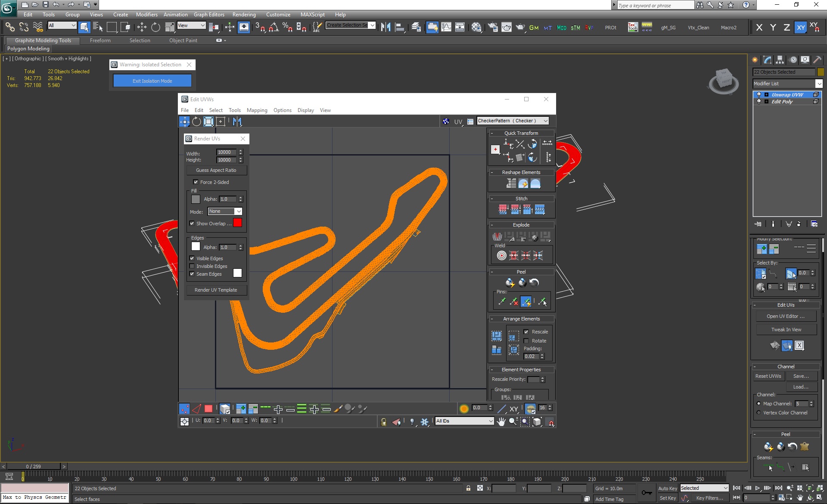This screenshot has height=504, width=827.
Task: Select the Freeform mode tool in Edit UVWs
Action: (221, 121)
